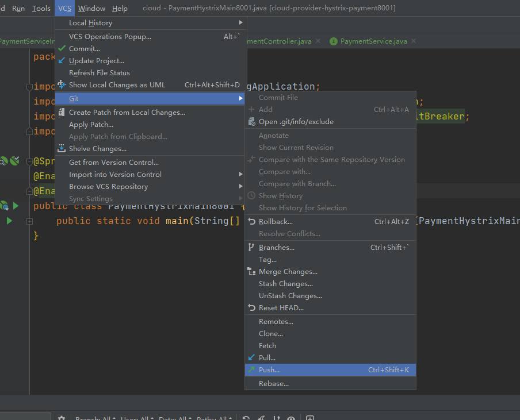Click the green Push arrow icon
This screenshot has width=520, height=420.
(252, 369)
